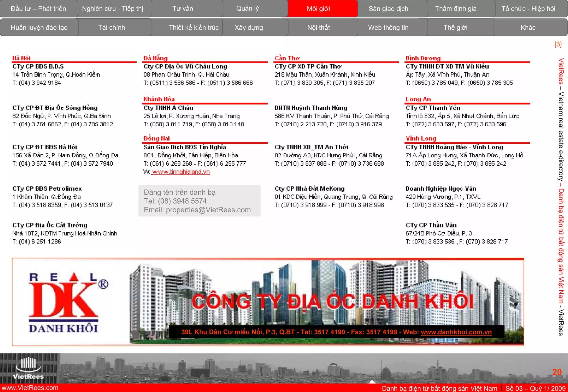Click the Hà Nội section heading

pyautogui.click(x=21, y=58)
